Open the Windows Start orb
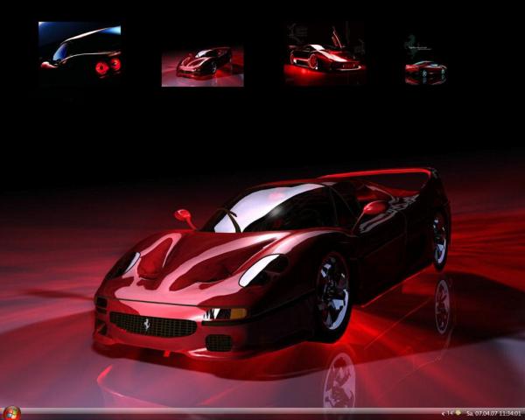Screen dimensions: 525x420 point(12,414)
